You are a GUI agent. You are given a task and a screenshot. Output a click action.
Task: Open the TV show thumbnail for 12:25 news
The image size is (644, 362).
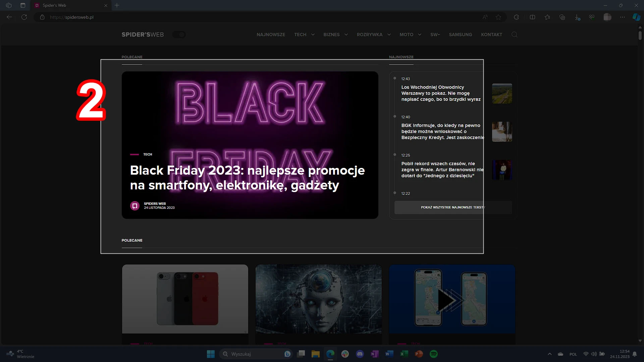tap(502, 170)
